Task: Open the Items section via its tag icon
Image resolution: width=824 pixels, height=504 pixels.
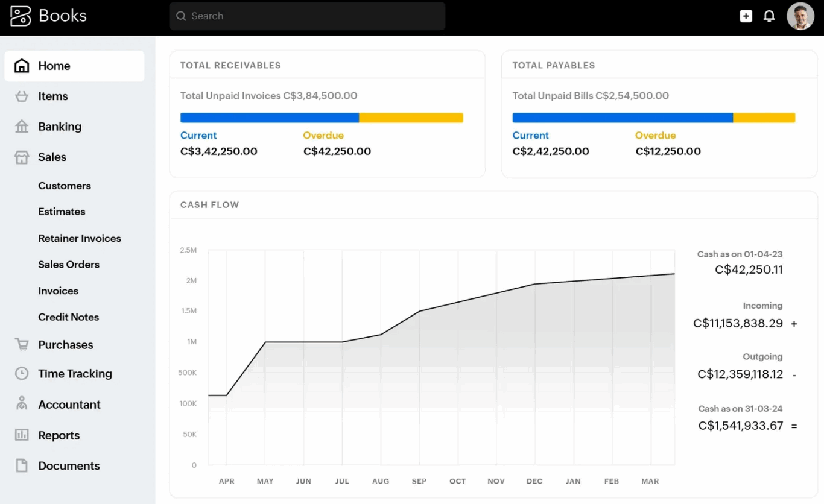Action: [21, 96]
